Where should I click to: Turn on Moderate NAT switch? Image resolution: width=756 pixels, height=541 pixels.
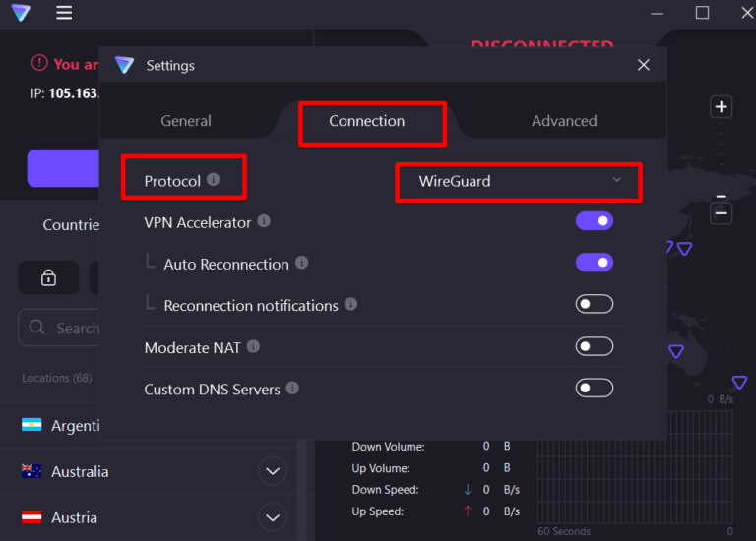point(595,346)
